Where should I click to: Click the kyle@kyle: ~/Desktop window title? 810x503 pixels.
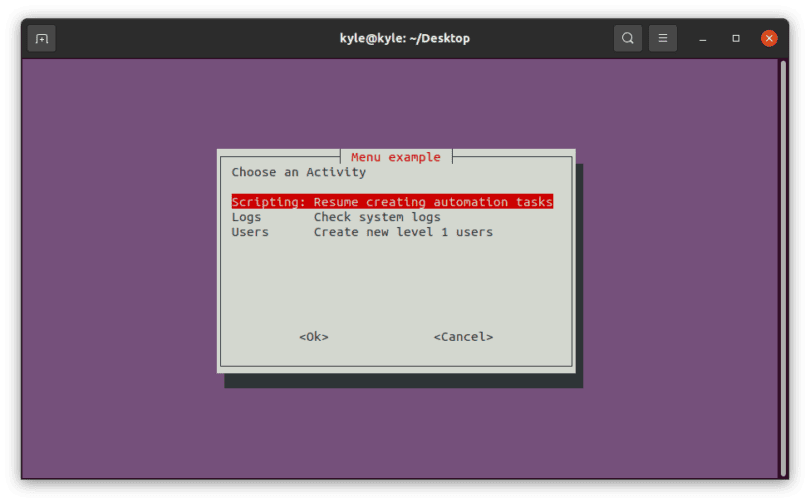404,38
